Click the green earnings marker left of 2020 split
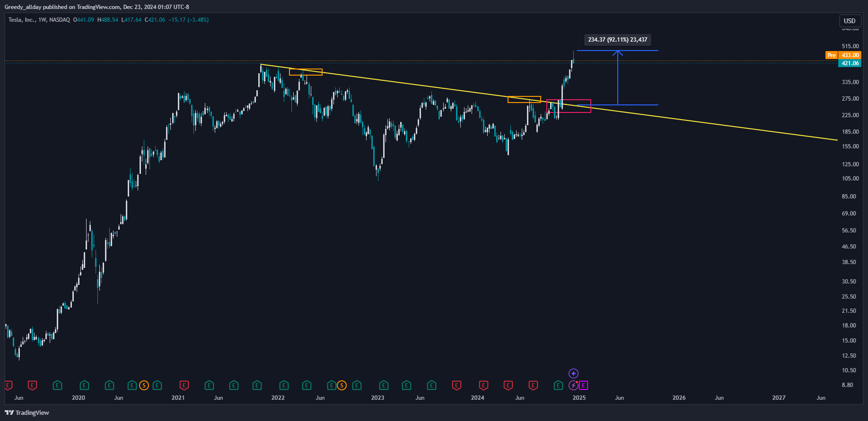This screenshot has height=421, width=868. pos(132,386)
